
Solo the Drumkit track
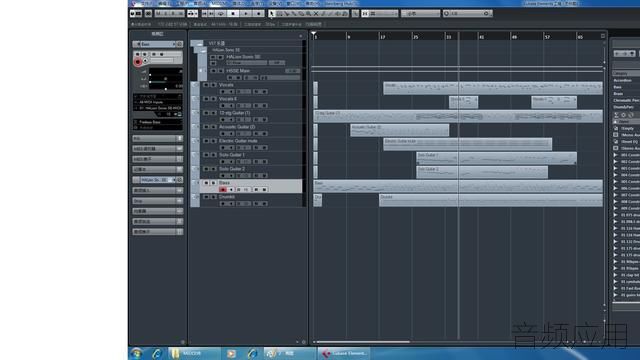point(213,197)
